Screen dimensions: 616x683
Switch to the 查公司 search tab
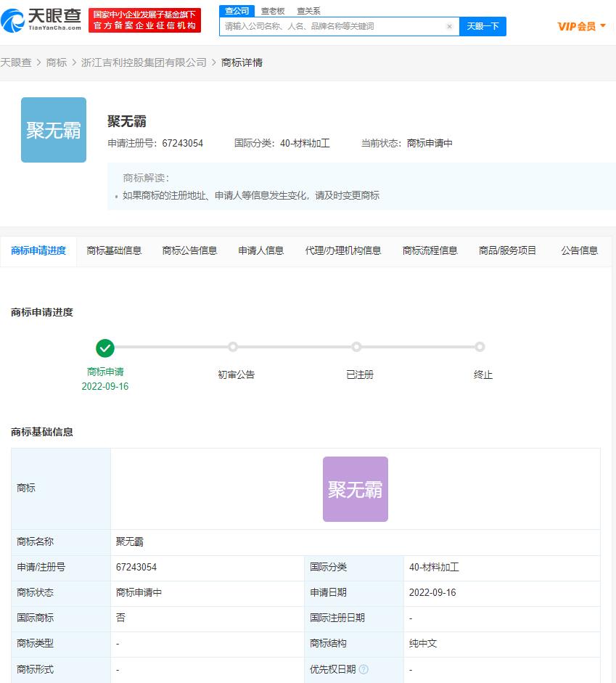237,11
